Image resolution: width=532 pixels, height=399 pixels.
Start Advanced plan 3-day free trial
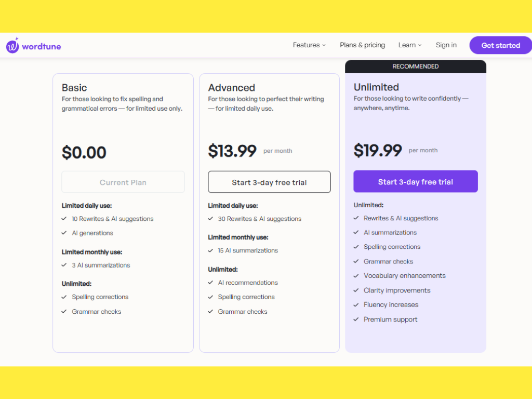coord(269,182)
